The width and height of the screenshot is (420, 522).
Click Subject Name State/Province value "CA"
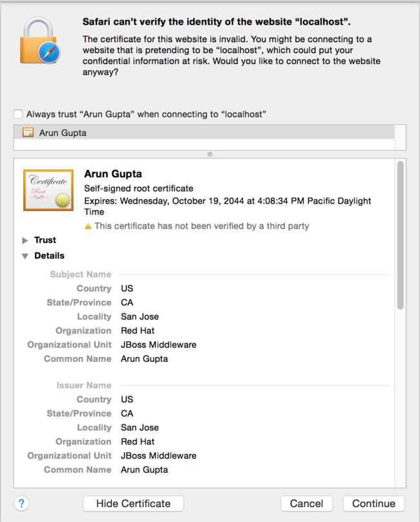point(127,302)
